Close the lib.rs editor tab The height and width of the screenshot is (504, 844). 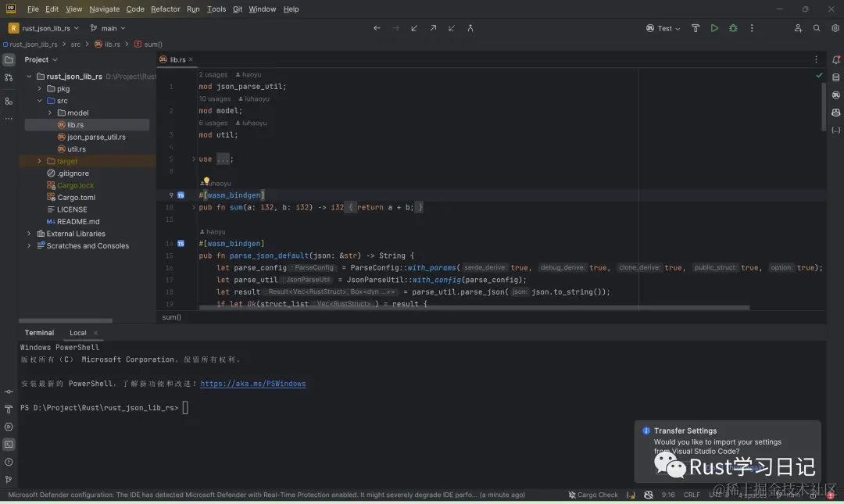pos(191,59)
